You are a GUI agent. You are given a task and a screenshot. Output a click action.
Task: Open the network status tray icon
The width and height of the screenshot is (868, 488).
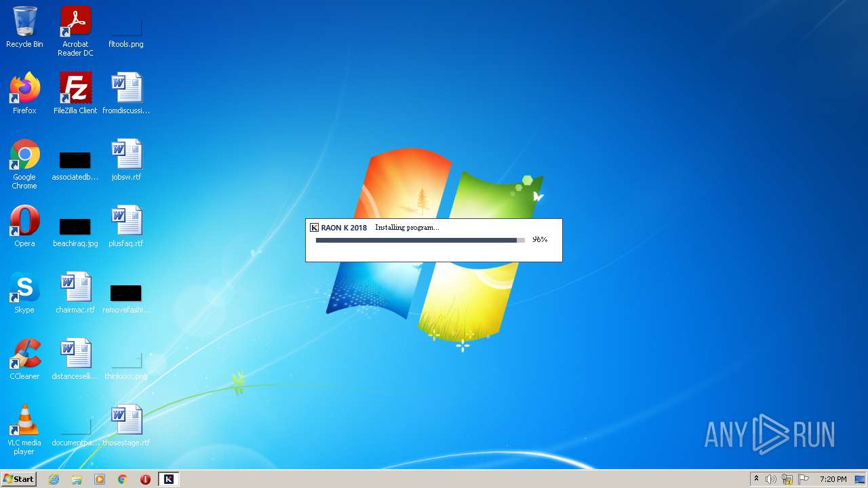coord(787,479)
